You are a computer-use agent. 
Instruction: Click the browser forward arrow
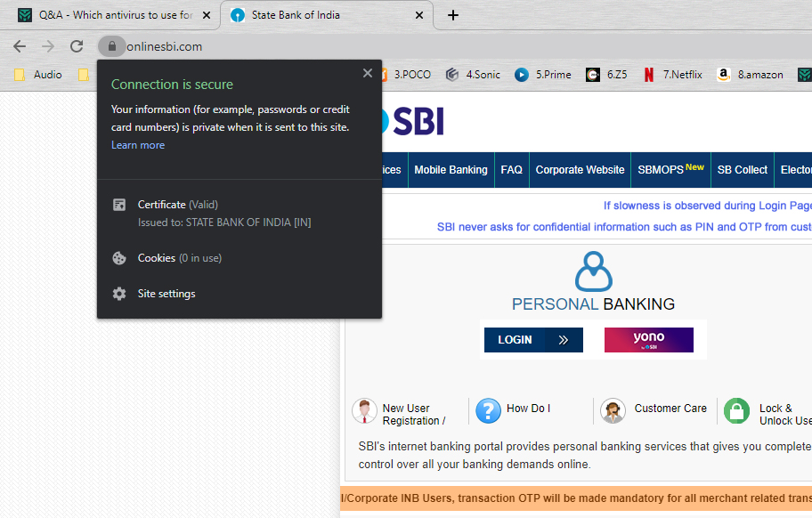48,46
